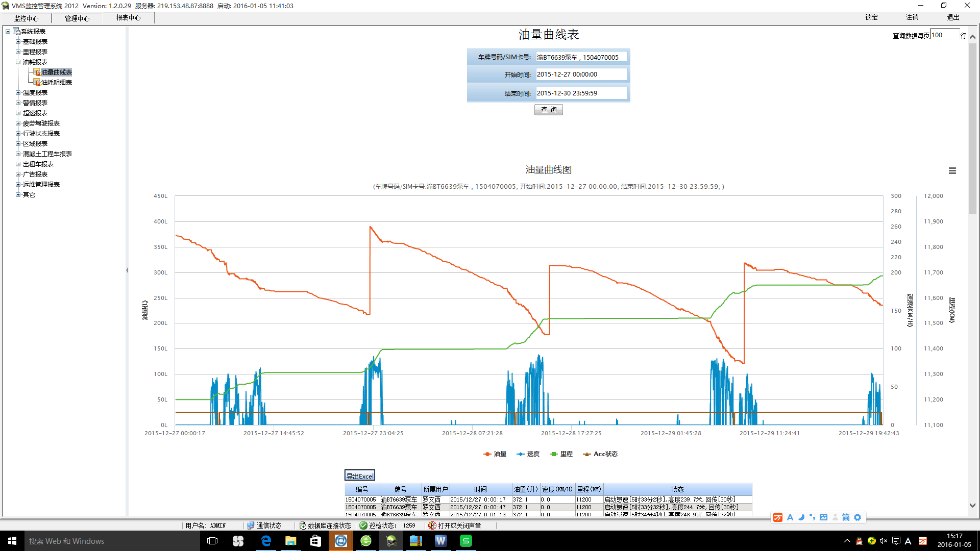
Task: Expand the 温度报表 tree node
Action: [x=18, y=93]
